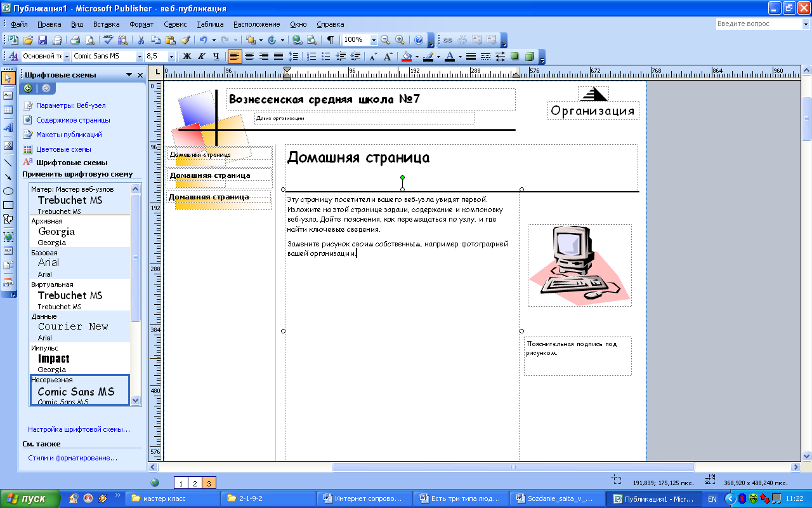Screen dimensions: 812x508
Task: Expand the Fill Color arrow options
Action: coord(417,57)
